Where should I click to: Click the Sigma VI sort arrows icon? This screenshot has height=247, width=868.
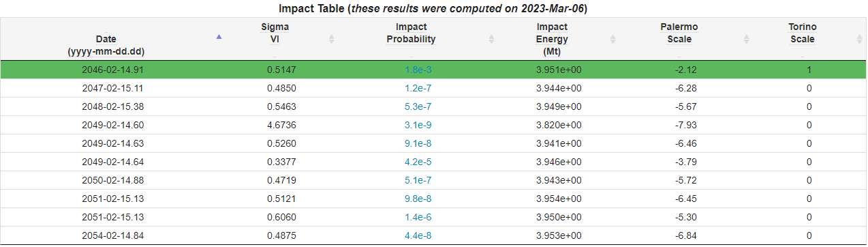[332, 39]
